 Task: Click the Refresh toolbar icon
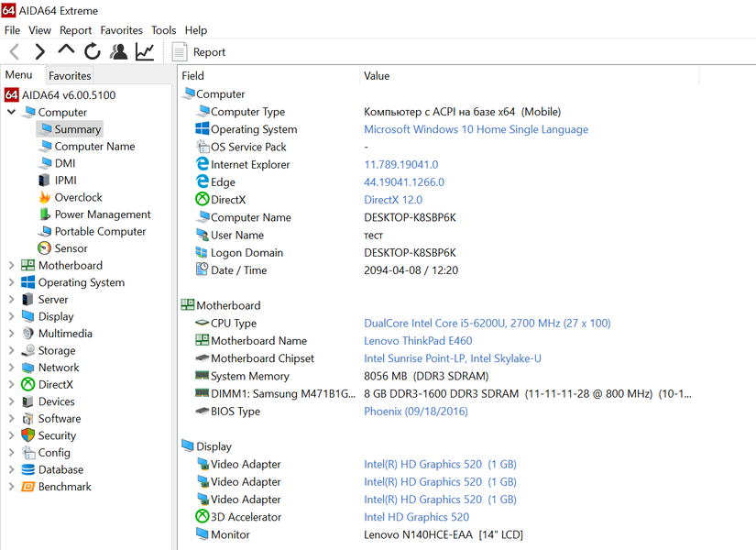pos(92,51)
